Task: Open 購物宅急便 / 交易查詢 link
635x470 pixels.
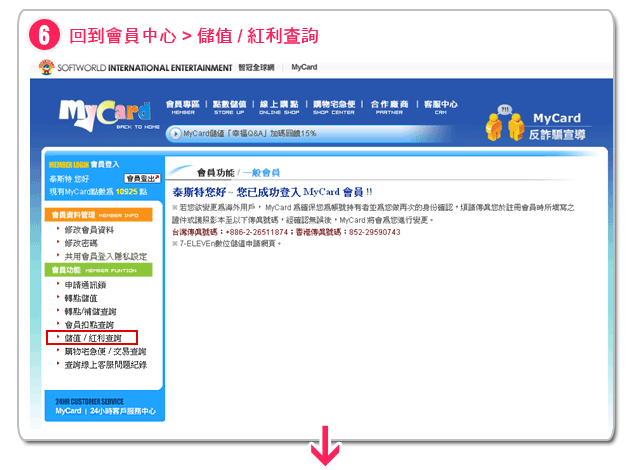Action: 105,351
